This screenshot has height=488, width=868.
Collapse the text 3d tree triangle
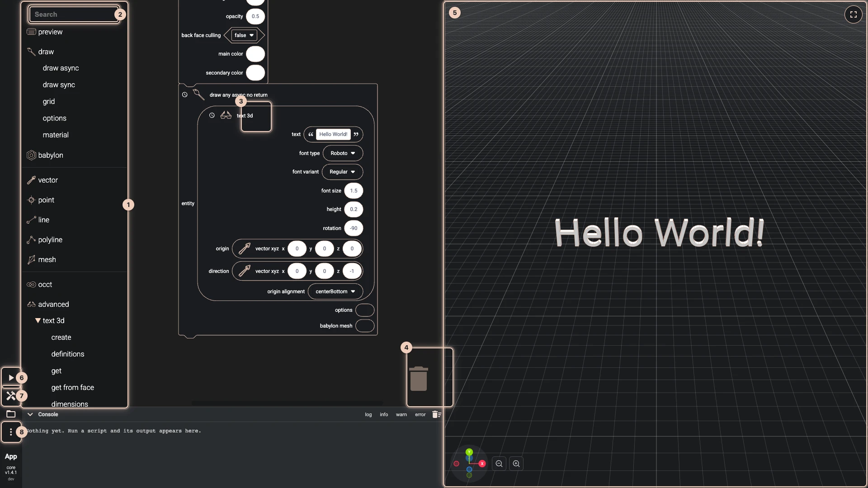click(38, 321)
